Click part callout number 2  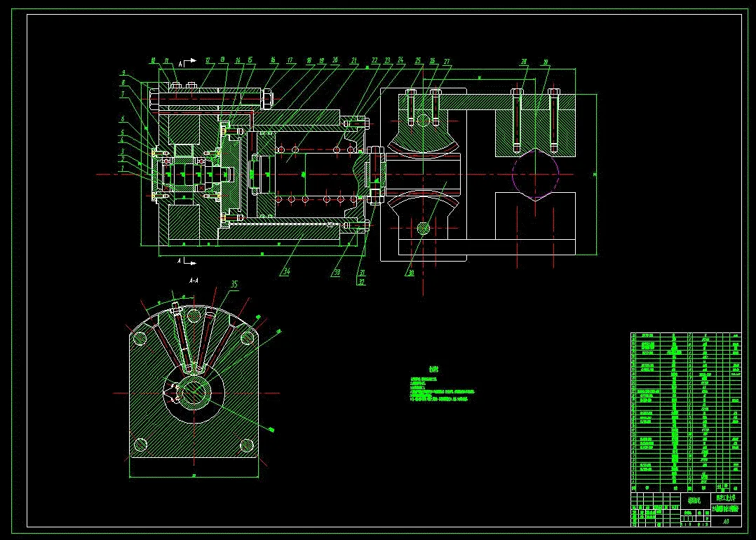(123, 160)
